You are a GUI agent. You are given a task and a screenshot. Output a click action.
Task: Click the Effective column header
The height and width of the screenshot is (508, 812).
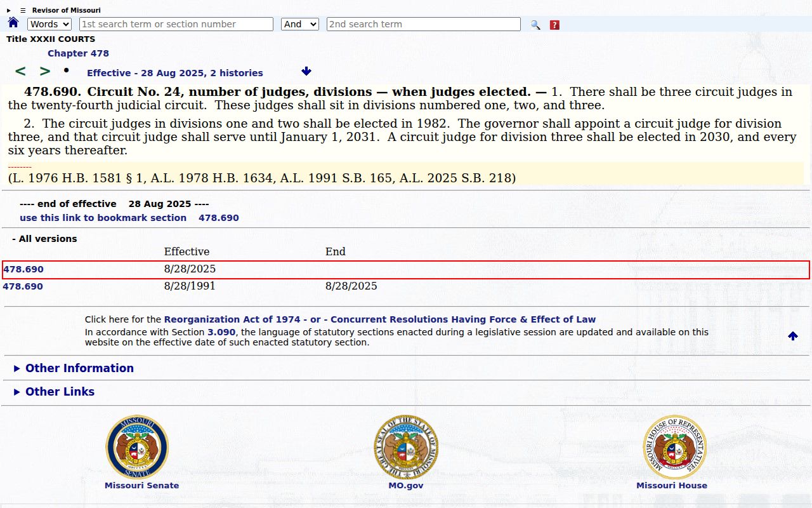coord(187,252)
